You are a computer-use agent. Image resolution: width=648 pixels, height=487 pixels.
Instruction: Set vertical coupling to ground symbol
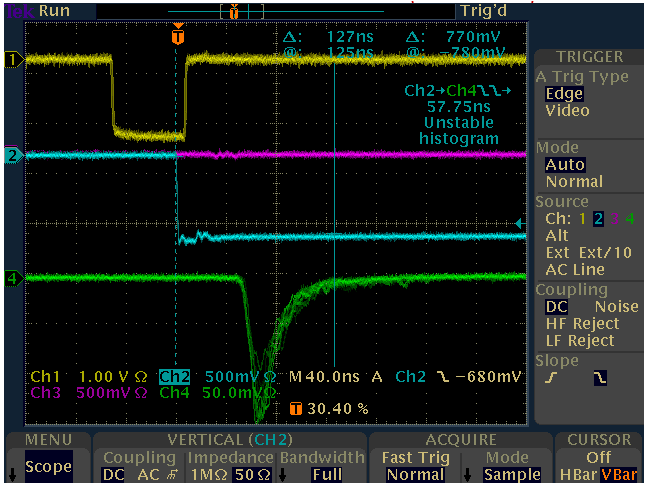click(171, 475)
